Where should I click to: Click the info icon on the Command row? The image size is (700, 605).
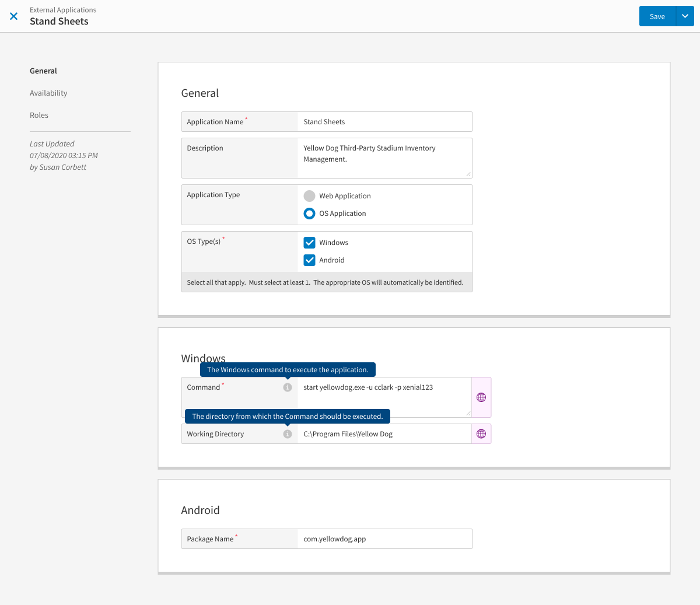point(287,387)
